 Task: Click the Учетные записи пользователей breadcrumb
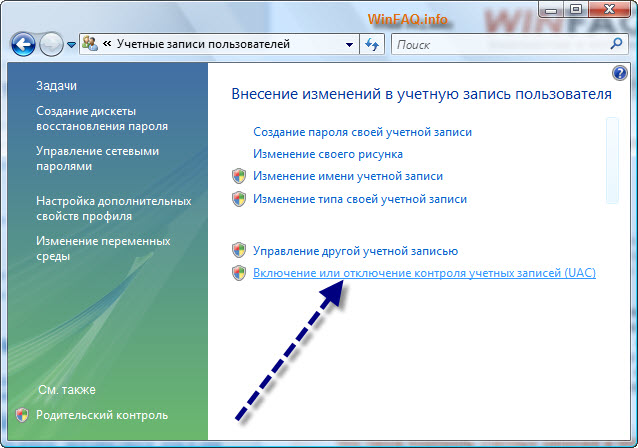pos(203,44)
